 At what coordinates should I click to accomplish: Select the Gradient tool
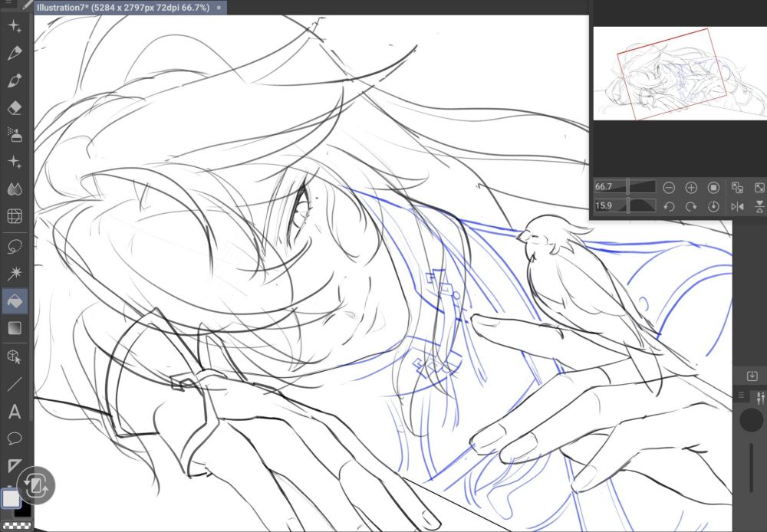point(15,328)
